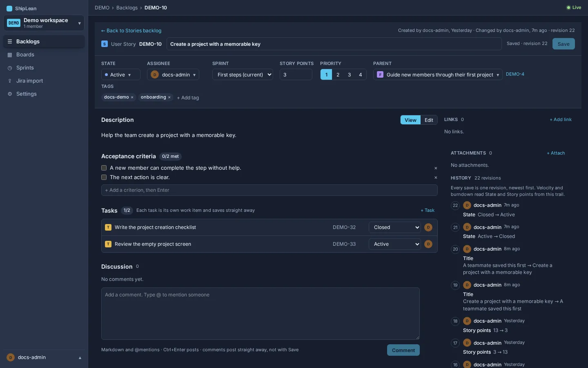588x368 pixels.
Task: Set priority to 4
Action: [361, 75]
